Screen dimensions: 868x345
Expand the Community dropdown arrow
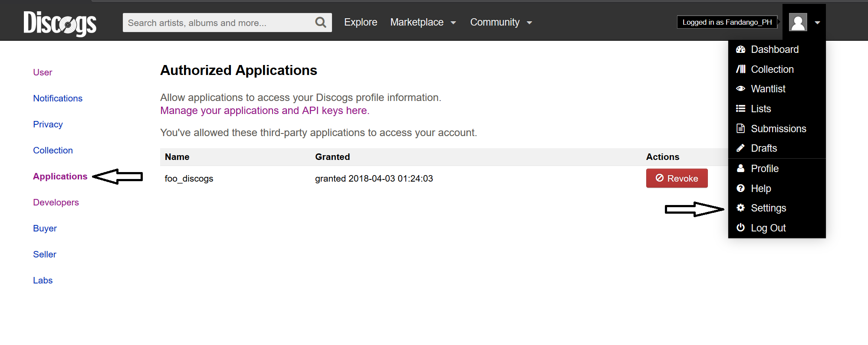529,23
